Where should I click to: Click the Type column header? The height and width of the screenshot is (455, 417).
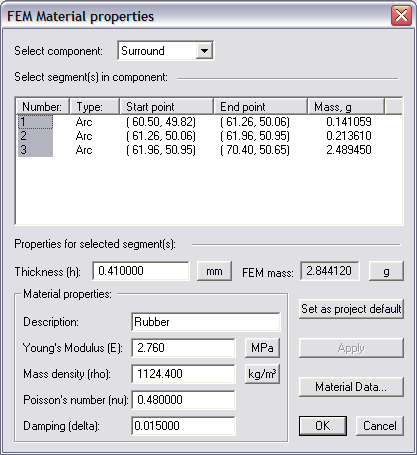94,107
